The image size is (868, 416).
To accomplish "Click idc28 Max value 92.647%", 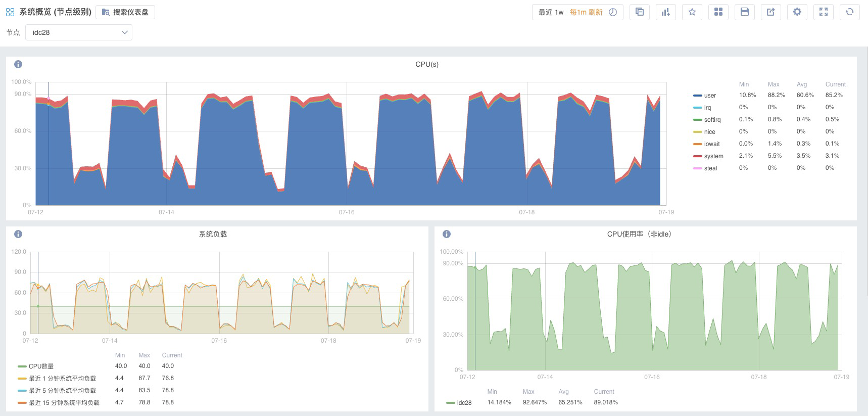I will [x=535, y=402].
